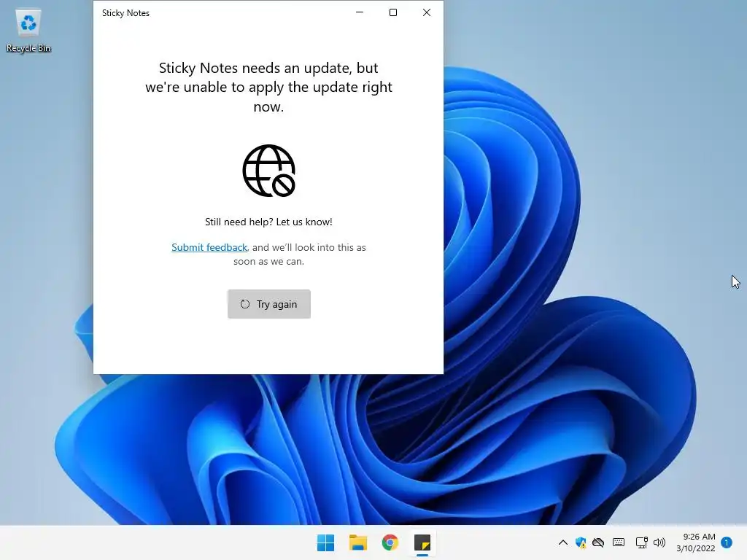Open the Windows Start menu
This screenshot has width=747, height=560.
(x=326, y=542)
